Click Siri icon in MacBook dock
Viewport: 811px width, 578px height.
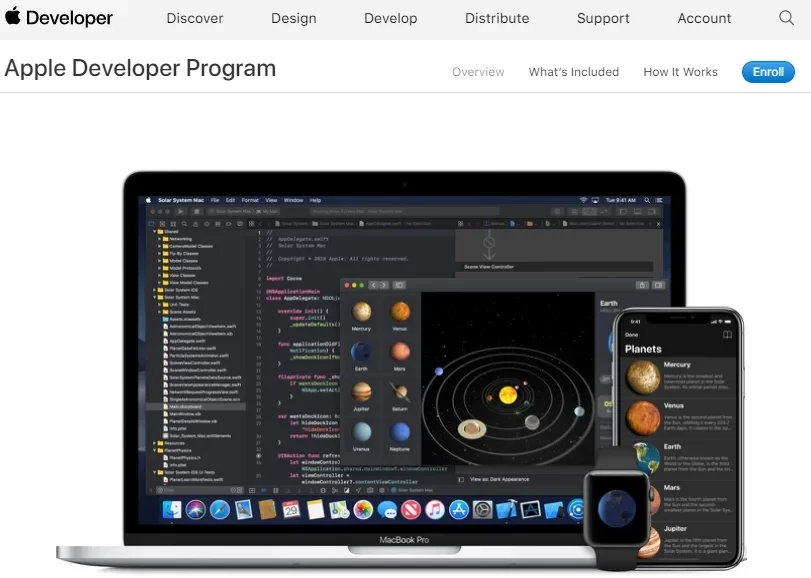point(196,510)
